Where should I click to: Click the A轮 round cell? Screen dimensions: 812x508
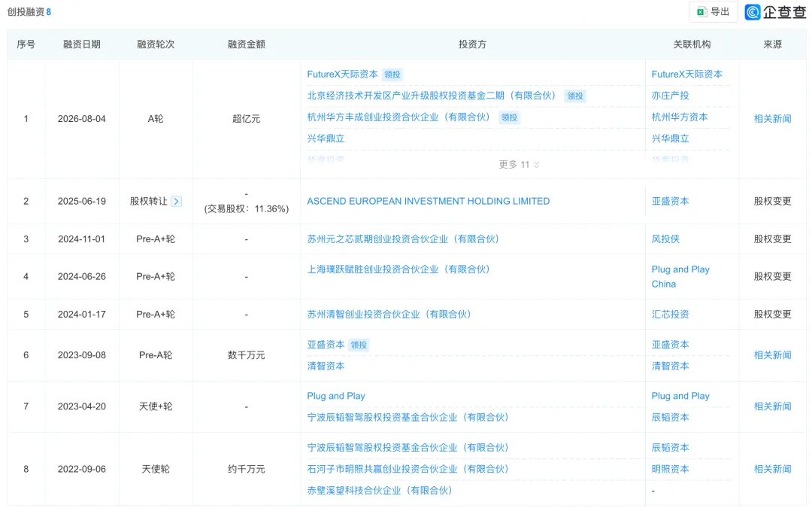click(x=156, y=119)
